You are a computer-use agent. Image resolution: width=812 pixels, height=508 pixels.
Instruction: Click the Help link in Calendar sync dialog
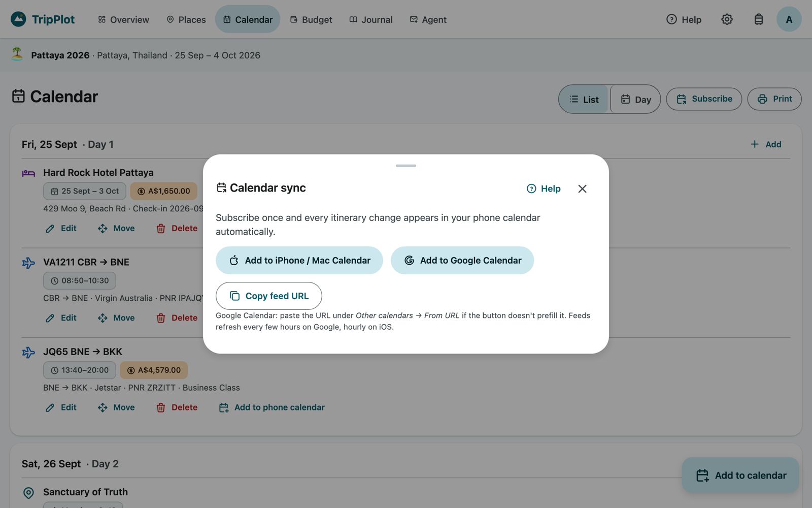pos(544,188)
